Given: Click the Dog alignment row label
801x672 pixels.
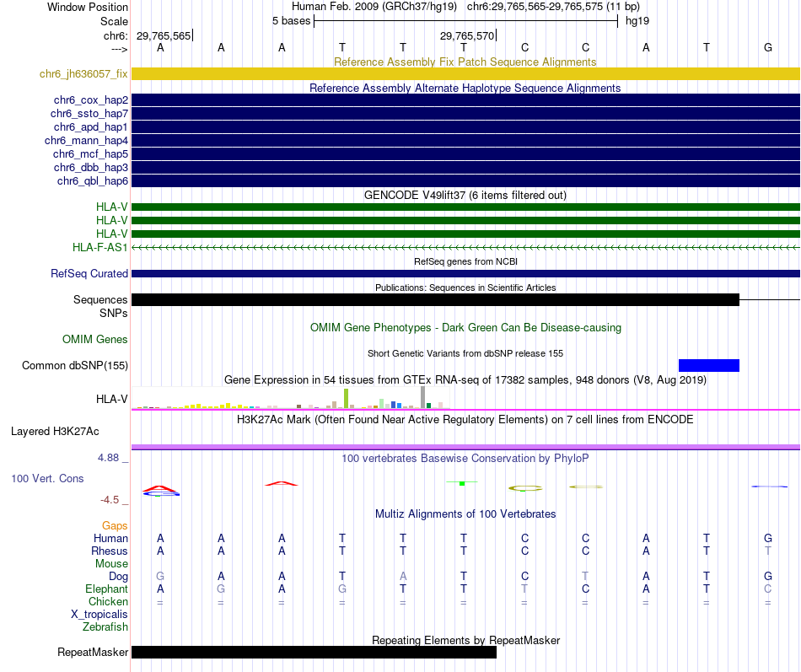Looking at the screenshot, I should tap(118, 577).
